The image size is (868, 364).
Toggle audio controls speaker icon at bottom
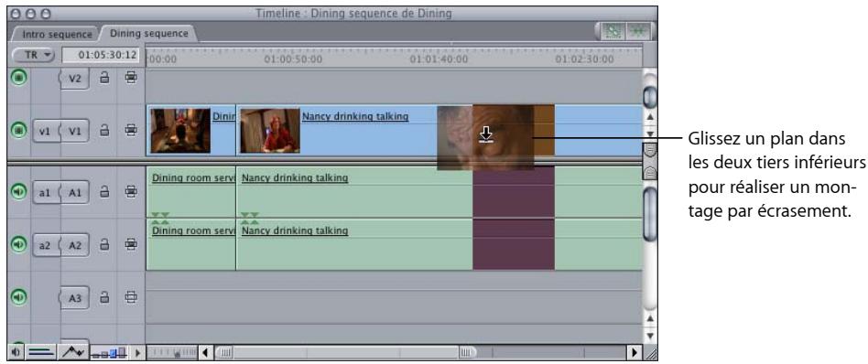(x=16, y=352)
